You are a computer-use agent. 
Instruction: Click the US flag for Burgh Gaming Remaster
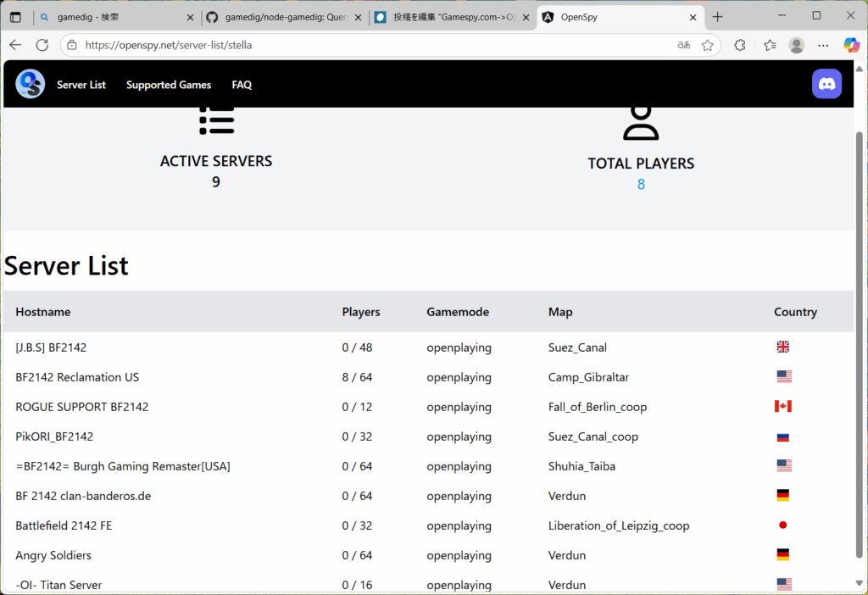pos(784,466)
